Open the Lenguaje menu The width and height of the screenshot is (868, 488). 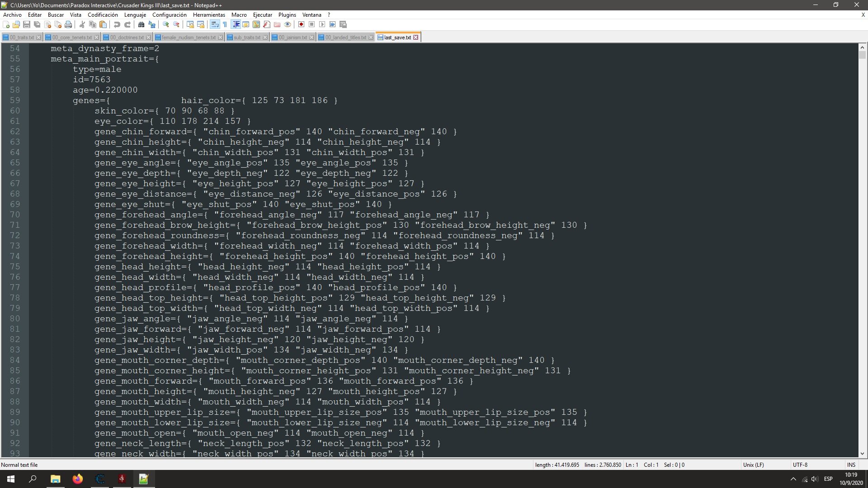(135, 15)
